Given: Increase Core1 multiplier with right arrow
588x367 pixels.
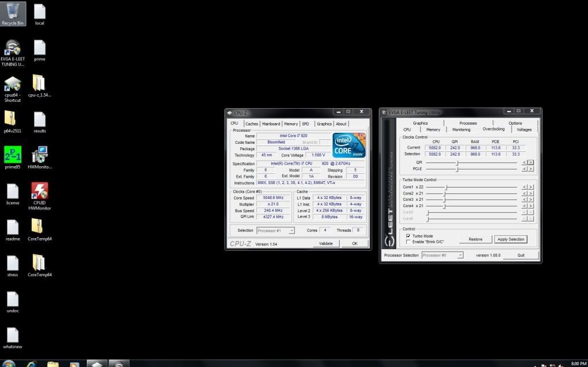Looking at the screenshot, I should point(531,187).
